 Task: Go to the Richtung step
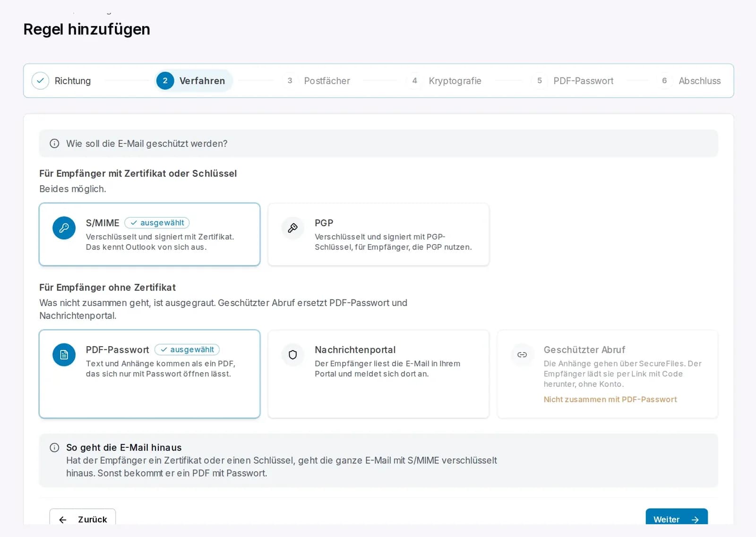61,81
